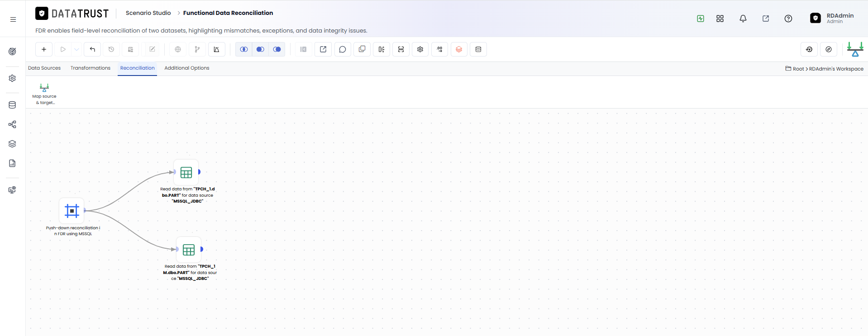
Task: Click the layers stack icon in left sidebar
Action: click(x=12, y=144)
